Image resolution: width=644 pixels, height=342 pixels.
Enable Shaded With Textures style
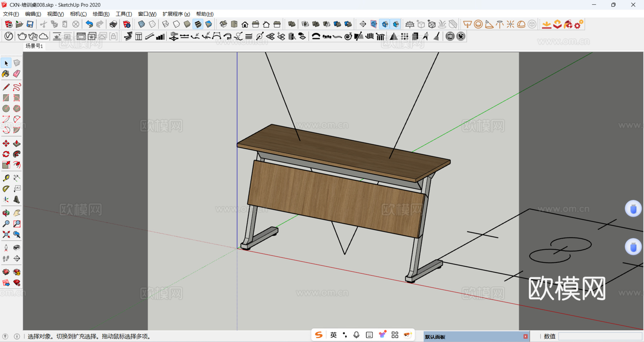198,24
